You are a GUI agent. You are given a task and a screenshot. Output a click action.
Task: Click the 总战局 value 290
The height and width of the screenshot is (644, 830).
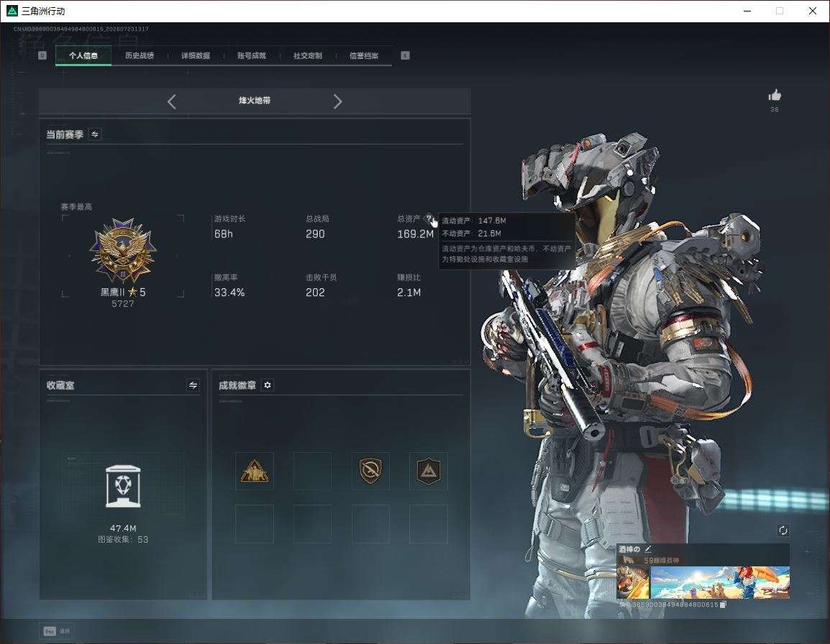(x=315, y=234)
